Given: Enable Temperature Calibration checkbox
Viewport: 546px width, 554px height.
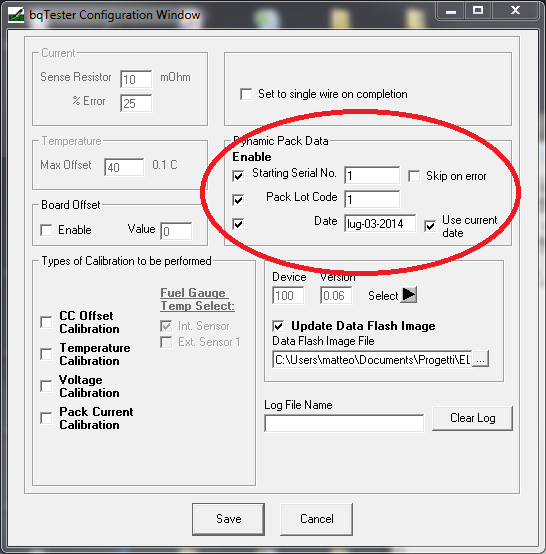Looking at the screenshot, I should pyautogui.click(x=46, y=354).
